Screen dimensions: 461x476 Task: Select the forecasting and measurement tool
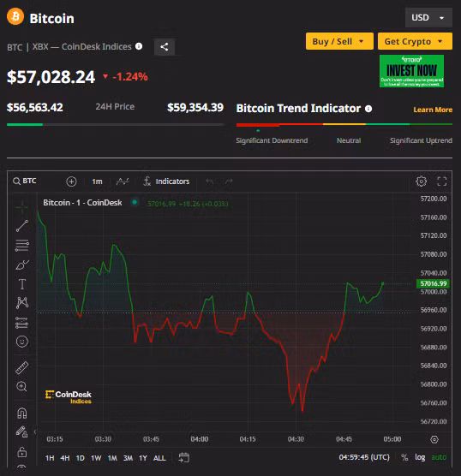(21, 323)
